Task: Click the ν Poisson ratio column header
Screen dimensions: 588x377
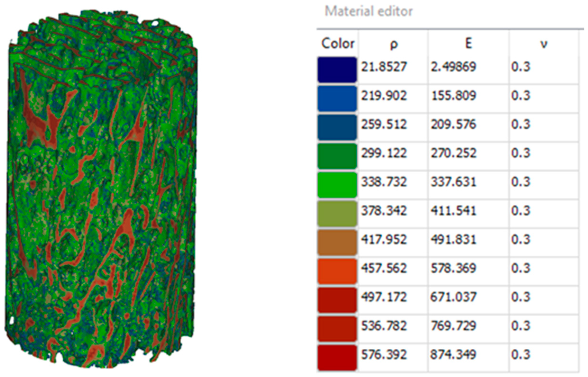Action: 543,44
